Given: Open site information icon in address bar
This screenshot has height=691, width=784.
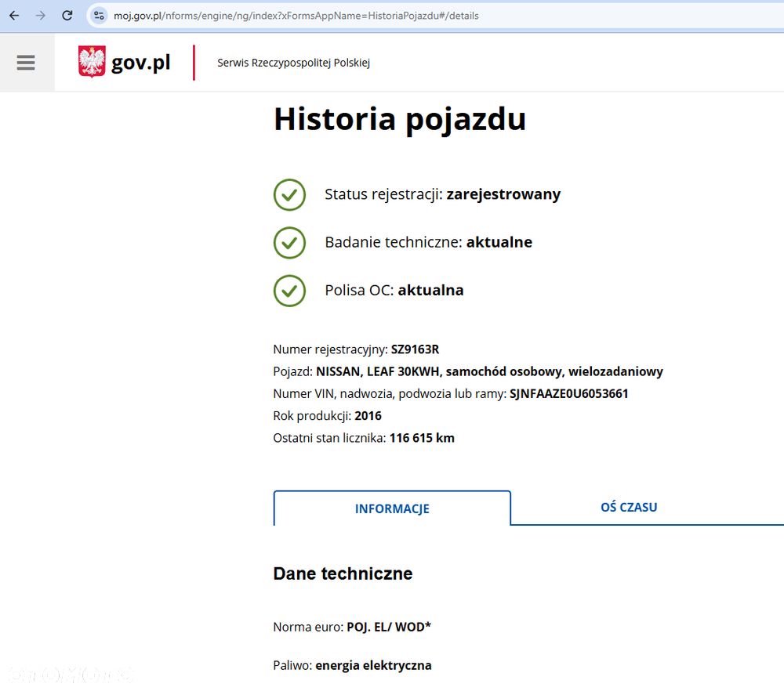Looking at the screenshot, I should [99, 16].
